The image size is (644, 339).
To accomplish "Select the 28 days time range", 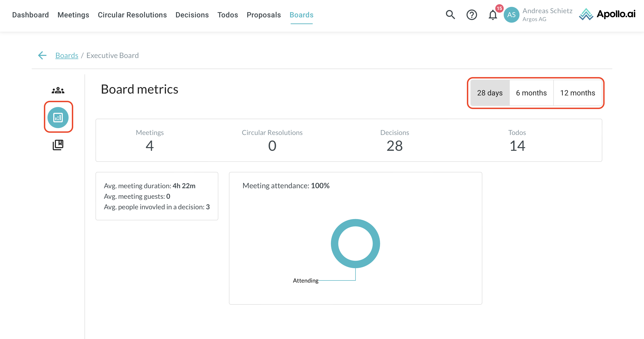I will tap(490, 93).
